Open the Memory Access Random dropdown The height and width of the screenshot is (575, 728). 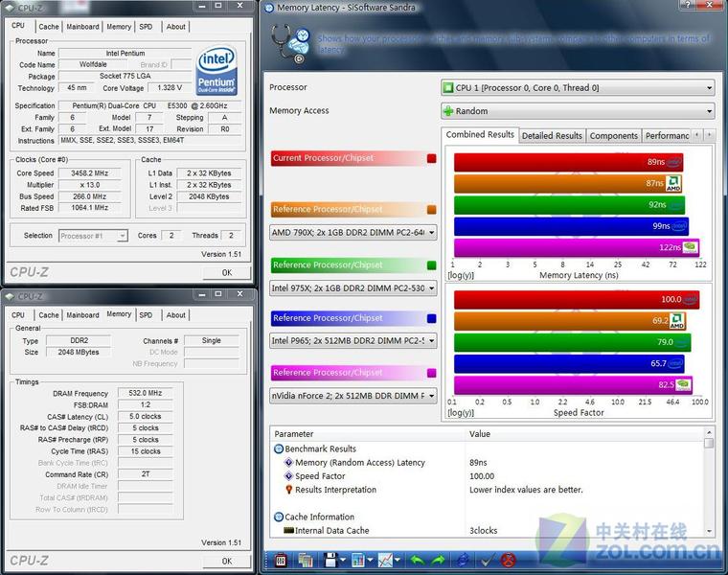578,111
